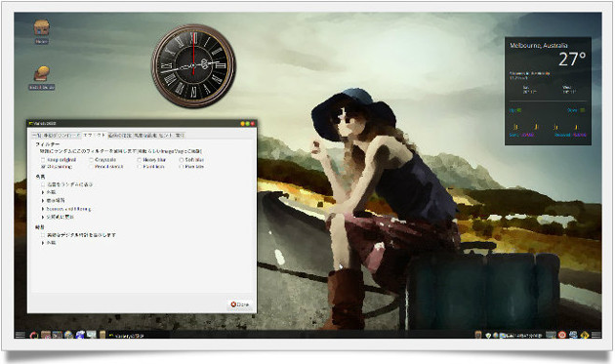Tick the random quote position checkbox

(x=43, y=184)
